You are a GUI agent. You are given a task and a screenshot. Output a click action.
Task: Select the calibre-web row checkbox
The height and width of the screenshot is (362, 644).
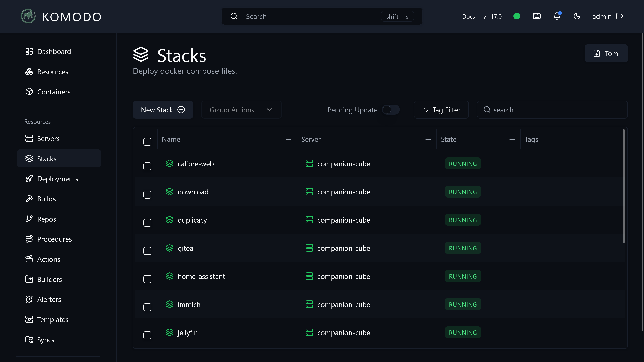click(147, 166)
